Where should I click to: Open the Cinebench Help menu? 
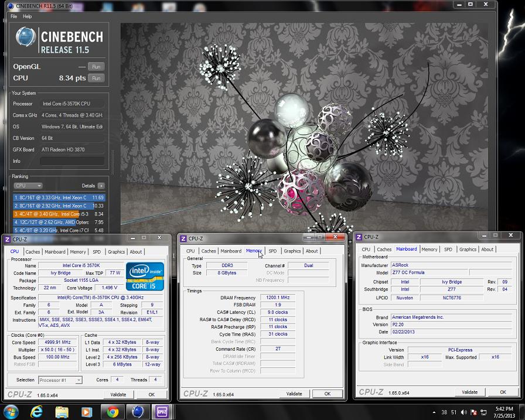click(27, 16)
